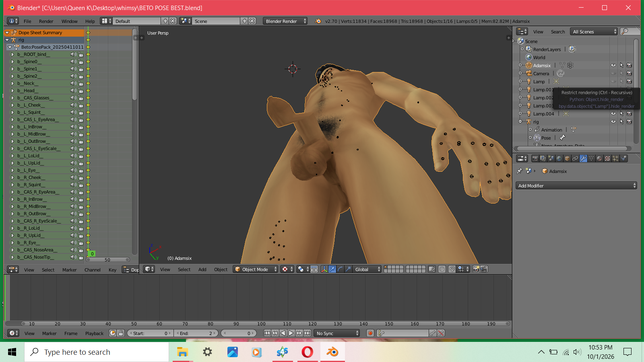Open the Render properties tab (camera icon)
The width and height of the screenshot is (644, 362).
coord(535,158)
